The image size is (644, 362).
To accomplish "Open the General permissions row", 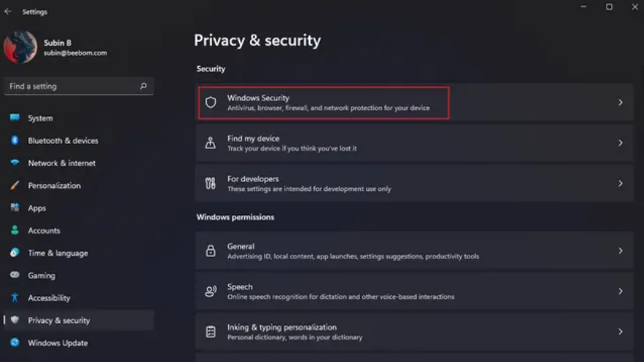I will pos(414,250).
